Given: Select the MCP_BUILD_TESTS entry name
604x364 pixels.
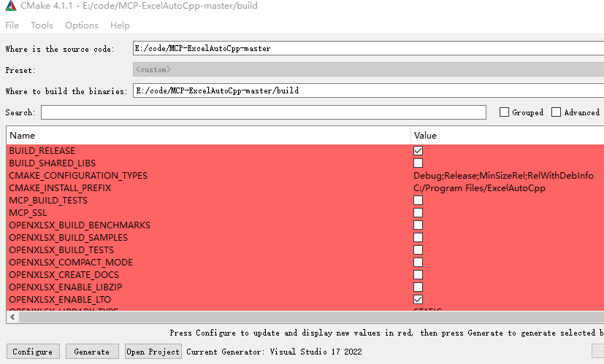Looking at the screenshot, I should click(48, 201).
